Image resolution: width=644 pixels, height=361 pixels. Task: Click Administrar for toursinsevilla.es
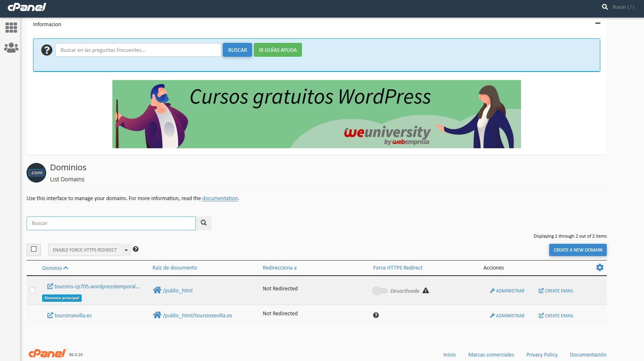(x=507, y=316)
